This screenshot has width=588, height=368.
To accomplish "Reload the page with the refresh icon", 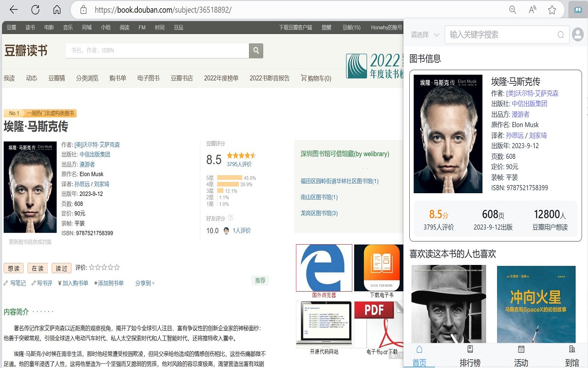I will click(x=35, y=10).
